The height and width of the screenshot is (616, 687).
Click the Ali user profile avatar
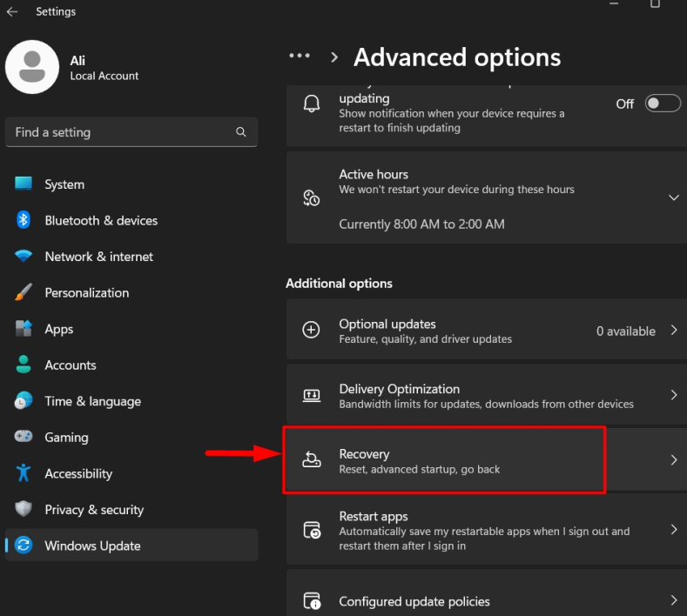point(32,67)
